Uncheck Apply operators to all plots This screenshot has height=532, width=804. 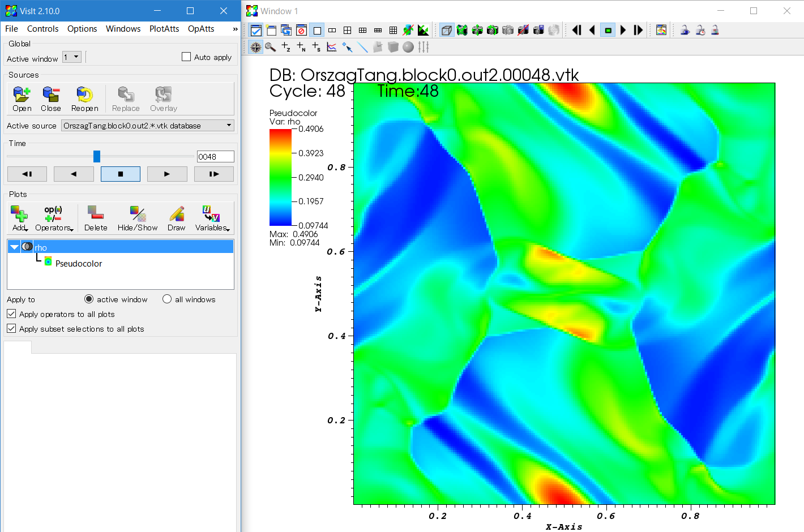[x=11, y=314]
